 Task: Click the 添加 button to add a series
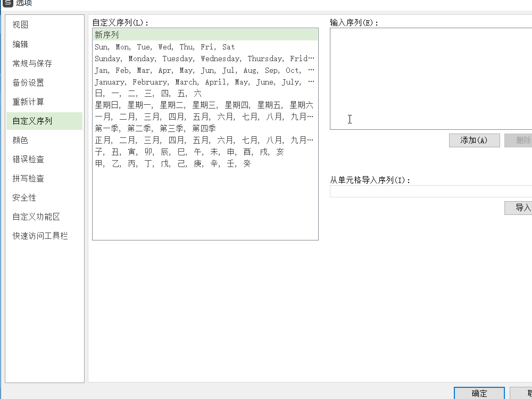tap(473, 140)
